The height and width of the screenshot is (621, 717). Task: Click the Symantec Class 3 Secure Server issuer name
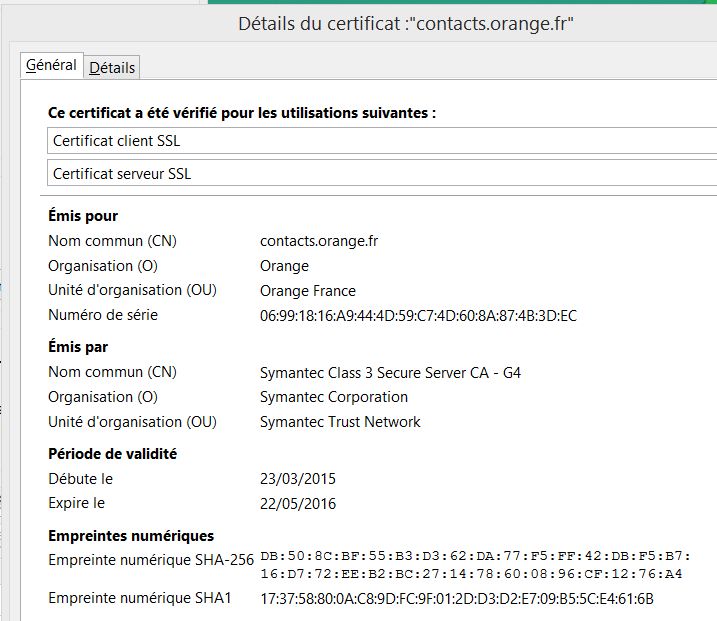[x=390, y=373]
